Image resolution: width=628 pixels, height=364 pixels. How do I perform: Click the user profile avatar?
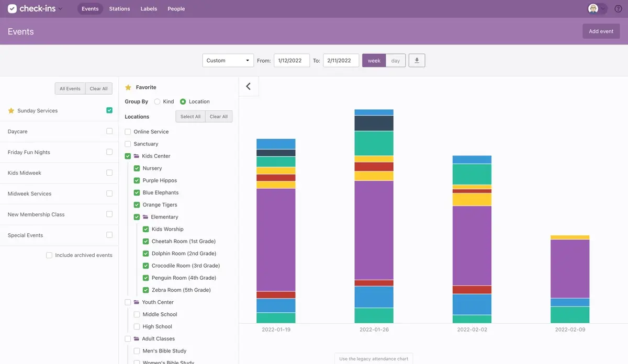[x=593, y=9]
